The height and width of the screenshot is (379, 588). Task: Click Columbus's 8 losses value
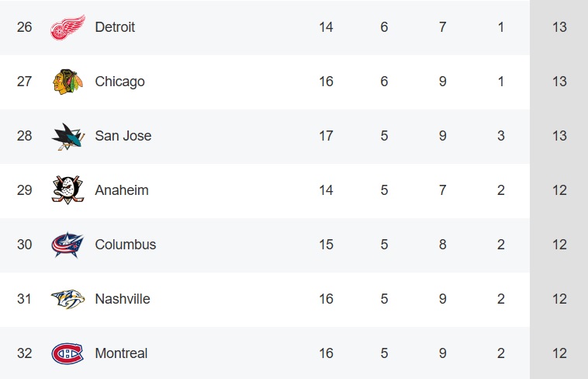442,245
